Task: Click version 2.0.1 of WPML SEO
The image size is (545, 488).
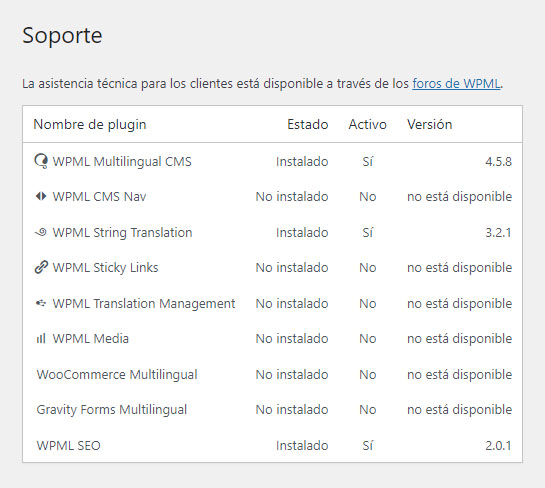Action: 498,446
